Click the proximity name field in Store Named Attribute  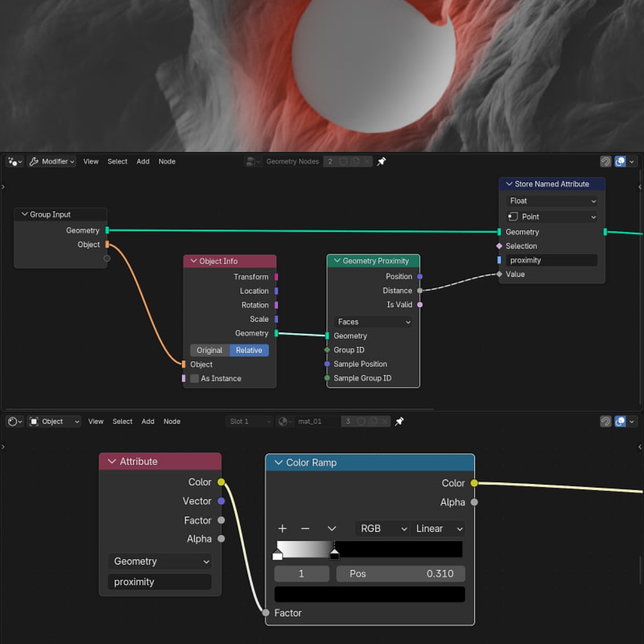point(552,260)
